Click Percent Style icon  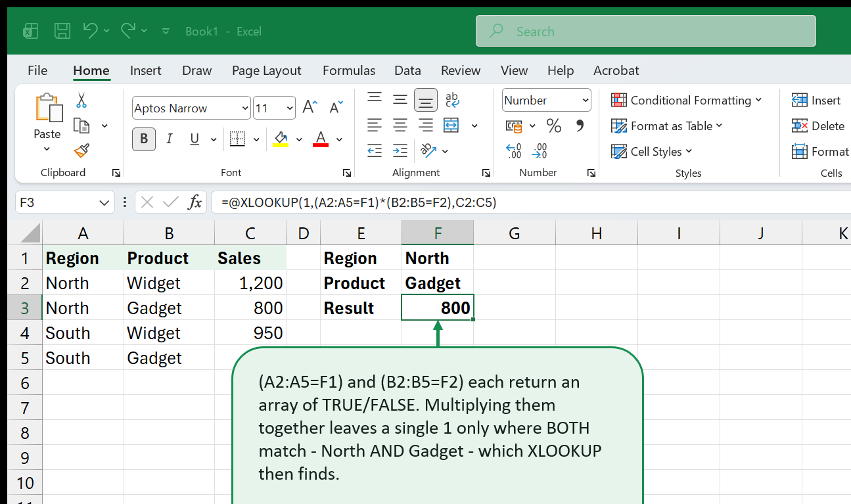(554, 126)
